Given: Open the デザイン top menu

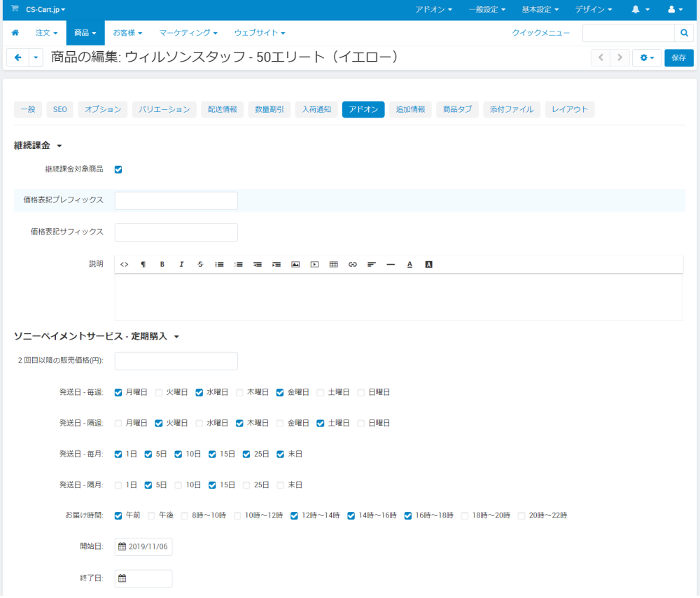Looking at the screenshot, I should tap(594, 9).
